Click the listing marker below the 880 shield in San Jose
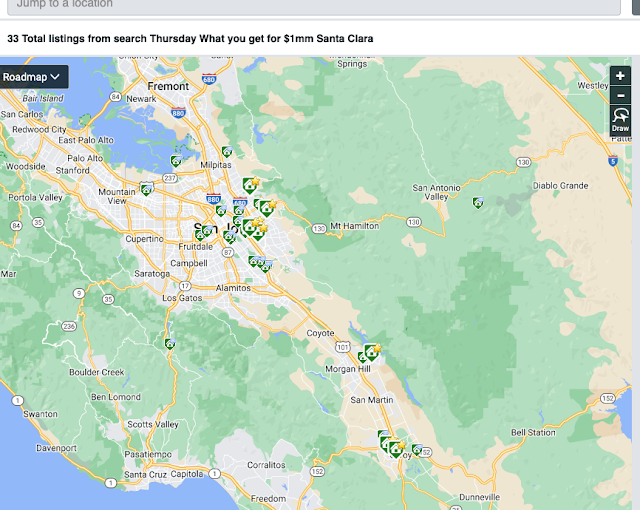Image resolution: width=640 pixels, height=510 pixels. (221, 211)
